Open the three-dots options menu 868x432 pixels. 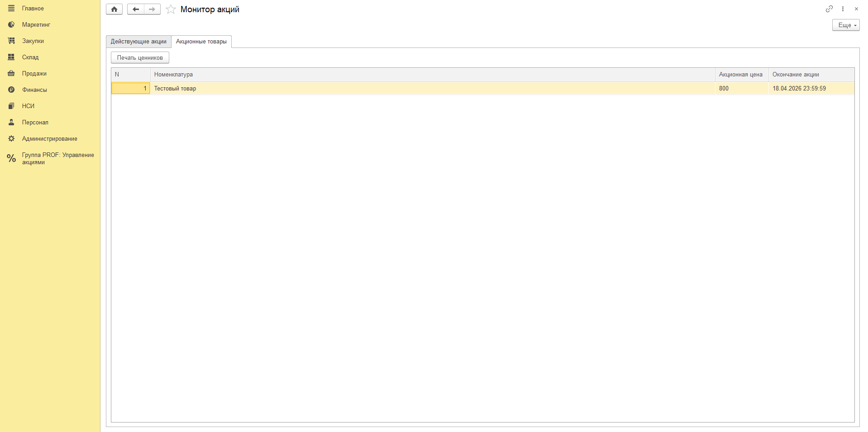click(843, 9)
